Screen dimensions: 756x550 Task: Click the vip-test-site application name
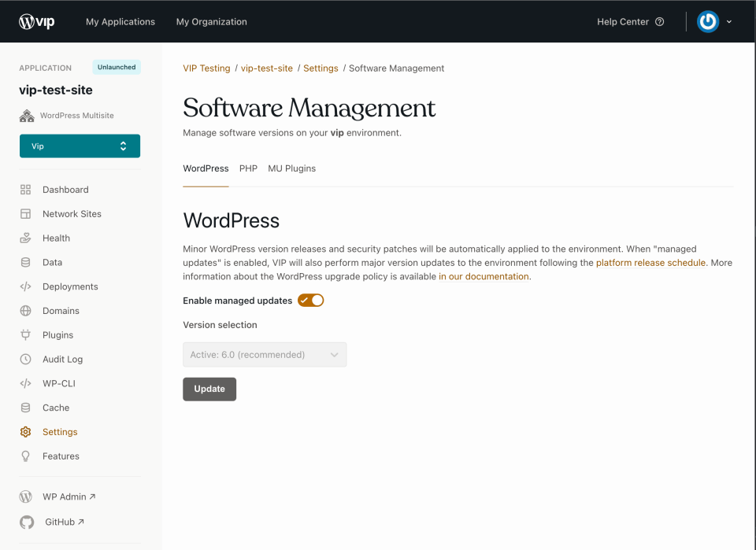[x=56, y=90]
